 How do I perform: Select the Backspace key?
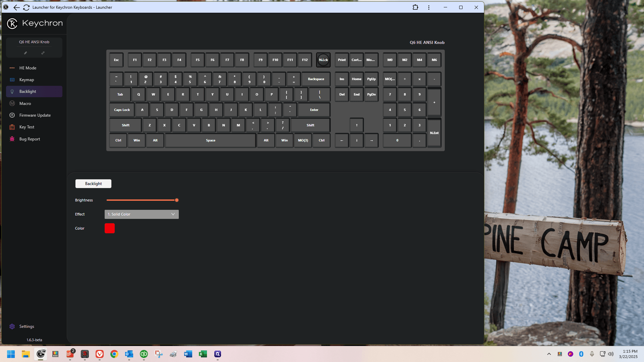(316, 79)
